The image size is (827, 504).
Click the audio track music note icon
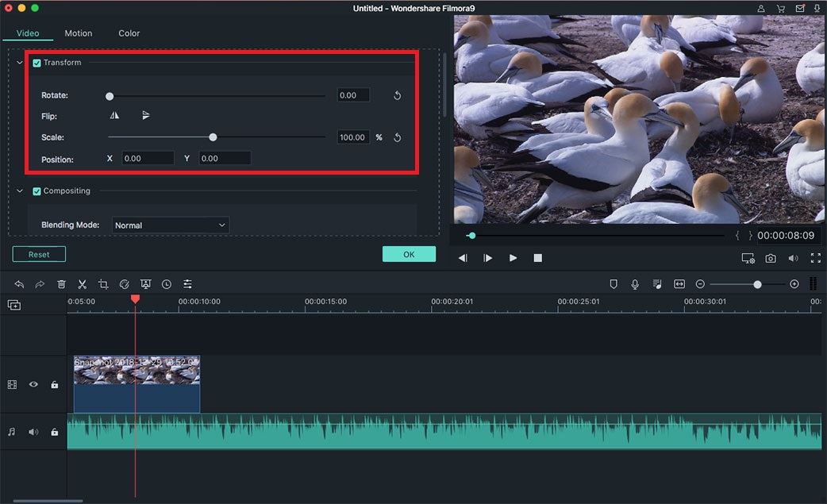coord(12,432)
